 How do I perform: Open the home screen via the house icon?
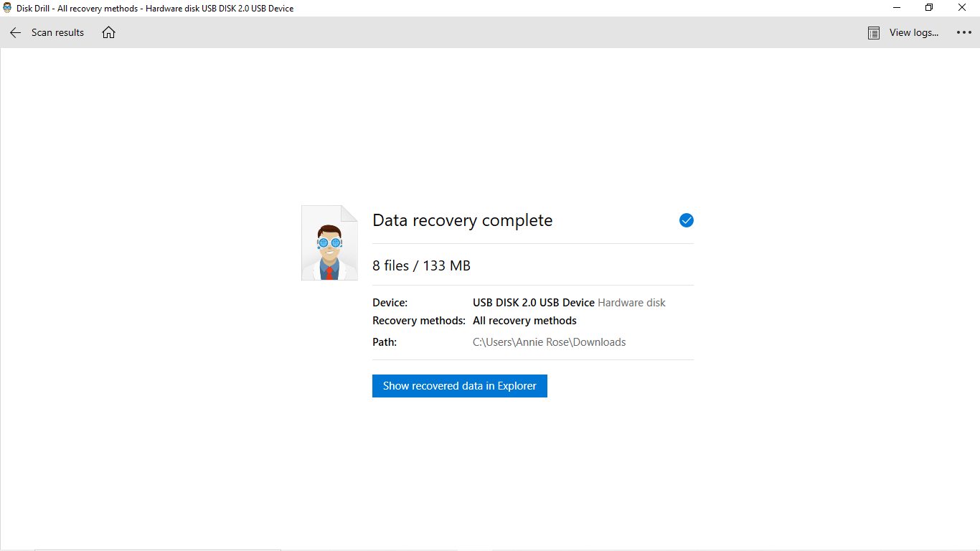pyautogui.click(x=108, y=32)
